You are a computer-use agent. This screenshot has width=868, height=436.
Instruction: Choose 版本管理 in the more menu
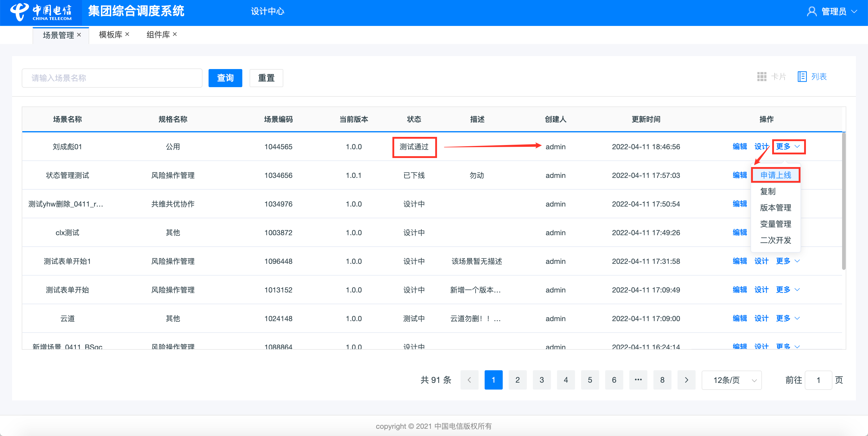tap(775, 208)
